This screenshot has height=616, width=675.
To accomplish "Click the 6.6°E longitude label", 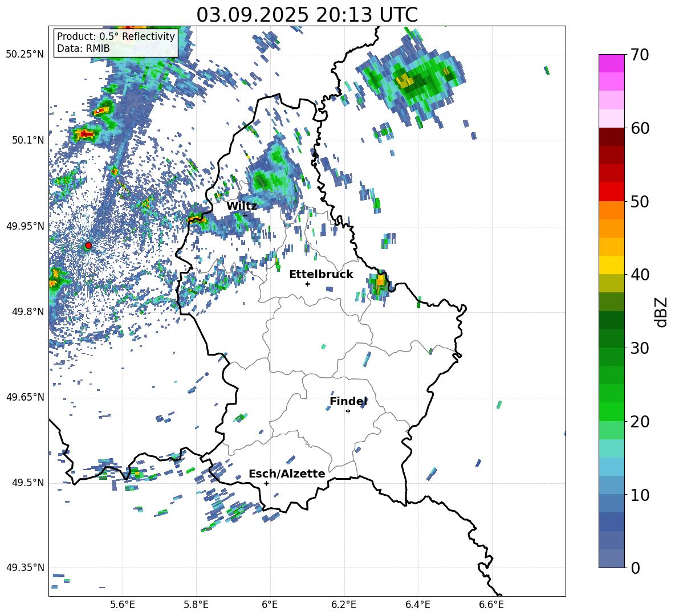I will coord(491,605).
